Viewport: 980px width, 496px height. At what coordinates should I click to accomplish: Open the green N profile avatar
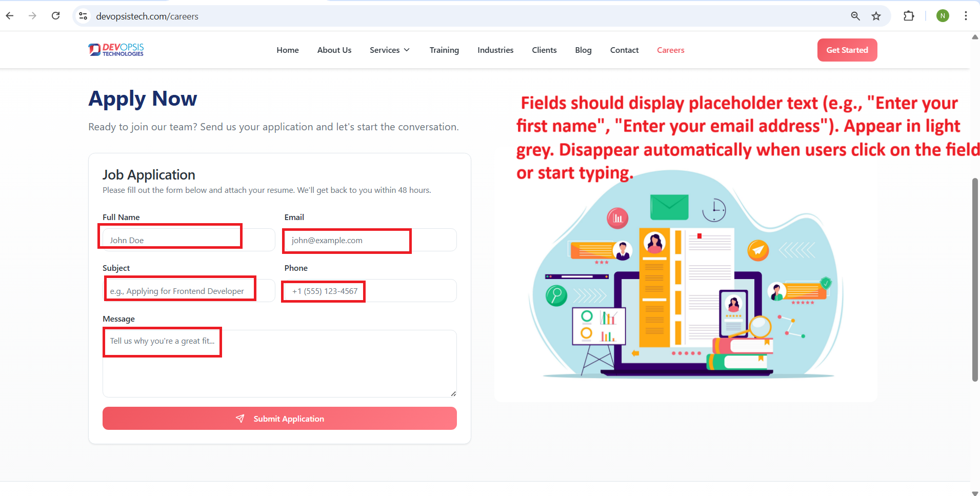point(942,16)
